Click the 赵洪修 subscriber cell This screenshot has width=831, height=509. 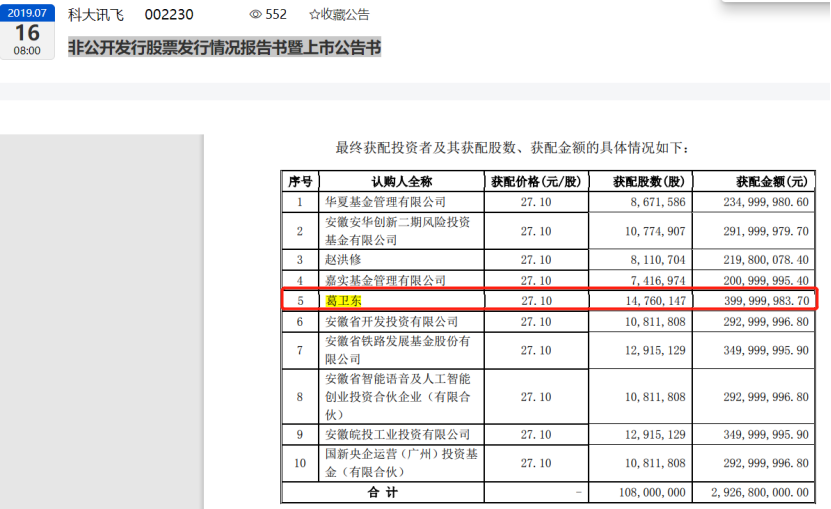click(344, 260)
